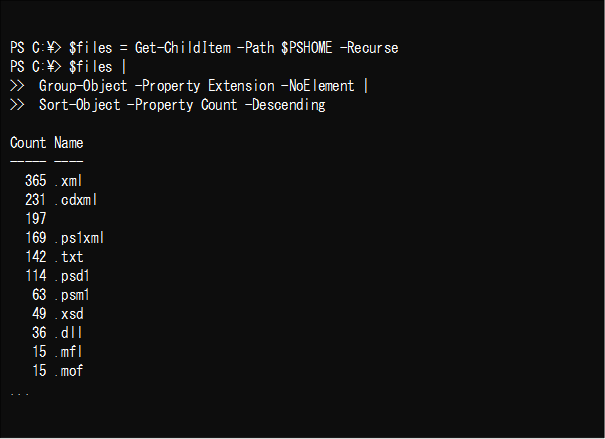Select the .xml row with count 365
This screenshot has width=605, height=439.
[54, 181]
